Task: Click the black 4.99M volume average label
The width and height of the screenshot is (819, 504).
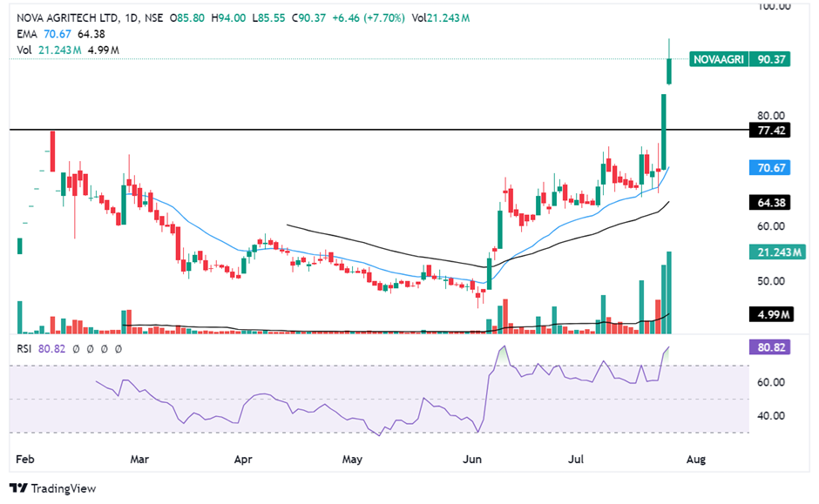Action: point(770,313)
